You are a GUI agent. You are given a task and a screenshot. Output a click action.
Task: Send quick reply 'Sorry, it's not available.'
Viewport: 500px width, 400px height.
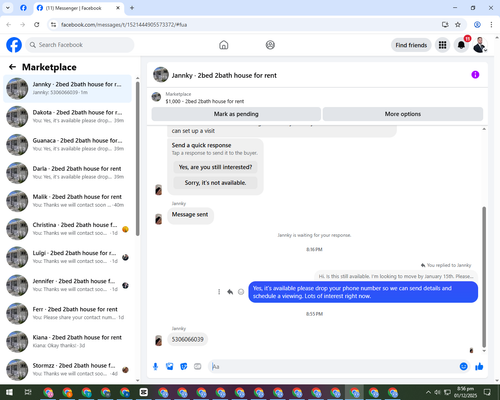(x=215, y=183)
